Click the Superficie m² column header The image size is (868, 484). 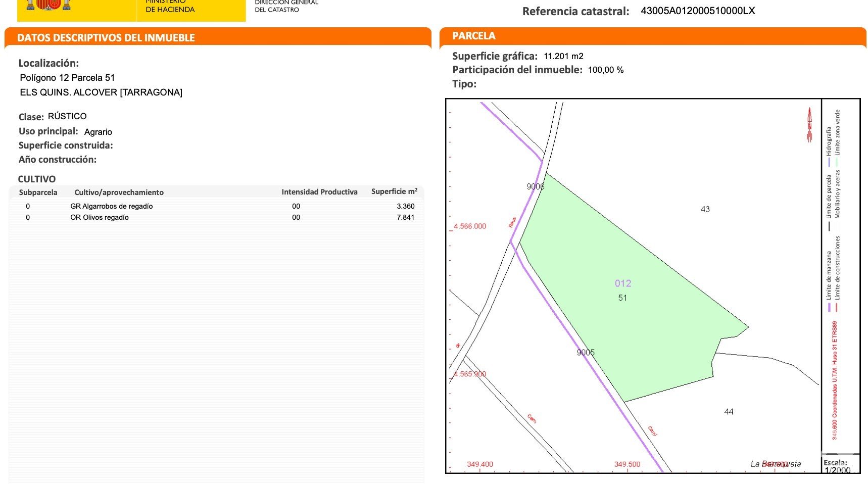click(x=394, y=191)
